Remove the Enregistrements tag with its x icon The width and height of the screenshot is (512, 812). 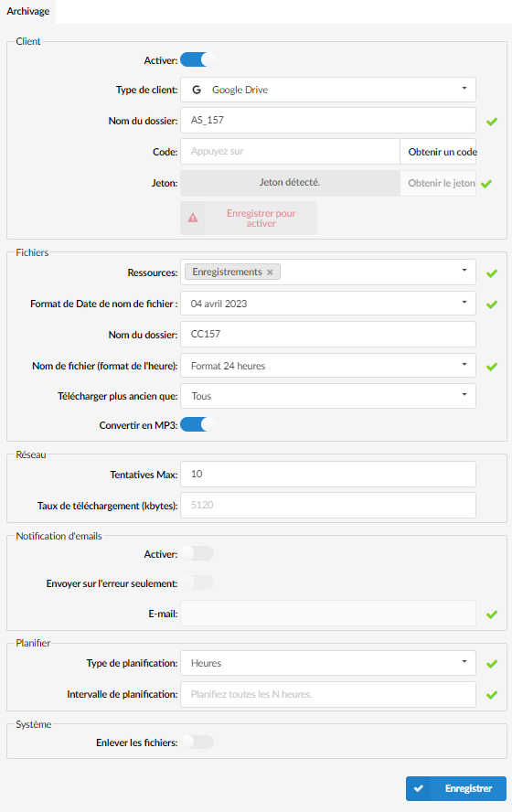click(270, 272)
